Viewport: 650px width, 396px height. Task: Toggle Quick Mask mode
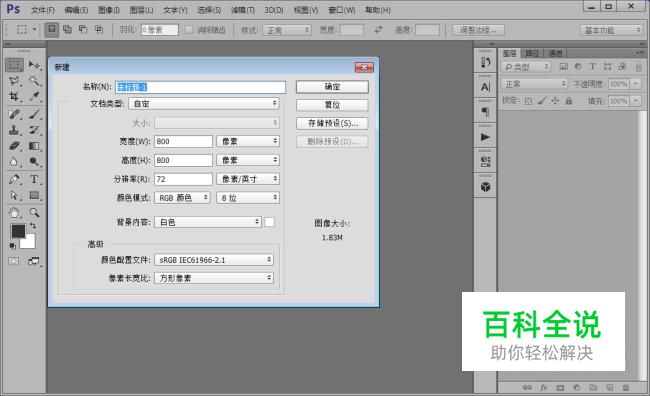point(14,261)
